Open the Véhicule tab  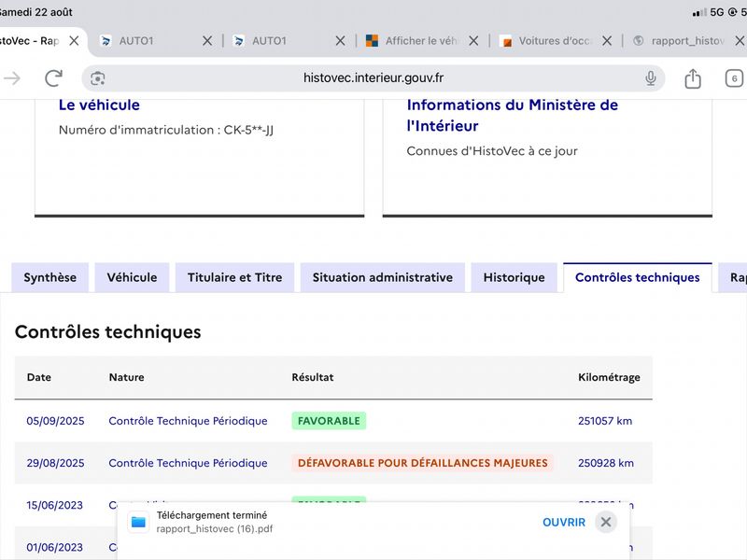pos(132,277)
